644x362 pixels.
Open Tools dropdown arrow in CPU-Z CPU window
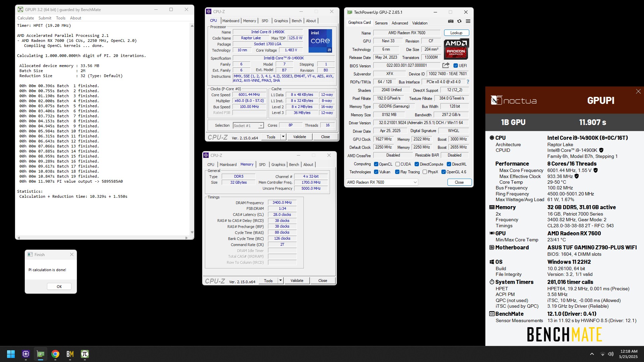283,137
